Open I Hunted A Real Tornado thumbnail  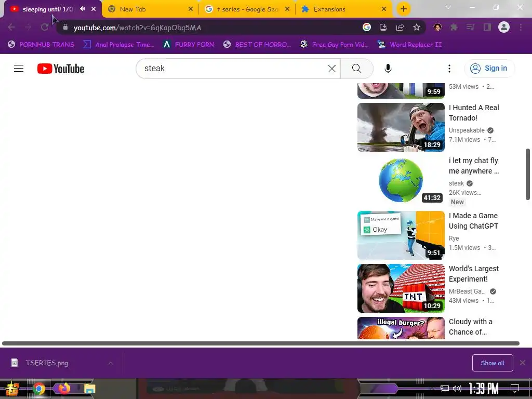click(401, 127)
